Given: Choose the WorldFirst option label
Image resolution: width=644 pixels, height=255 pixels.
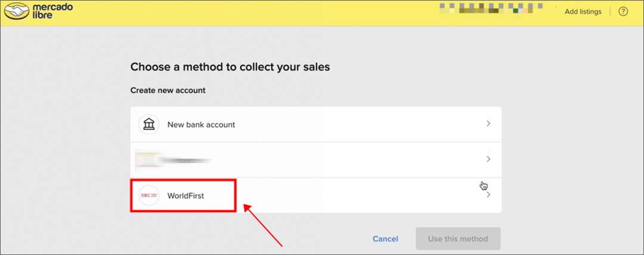Looking at the screenshot, I should [x=186, y=195].
